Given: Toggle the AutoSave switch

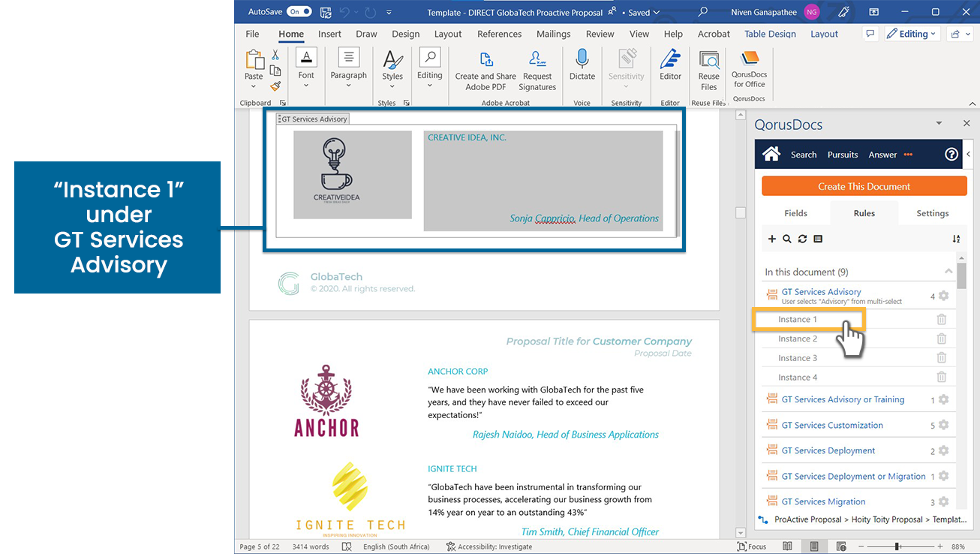Looking at the screenshot, I should 299,12.
